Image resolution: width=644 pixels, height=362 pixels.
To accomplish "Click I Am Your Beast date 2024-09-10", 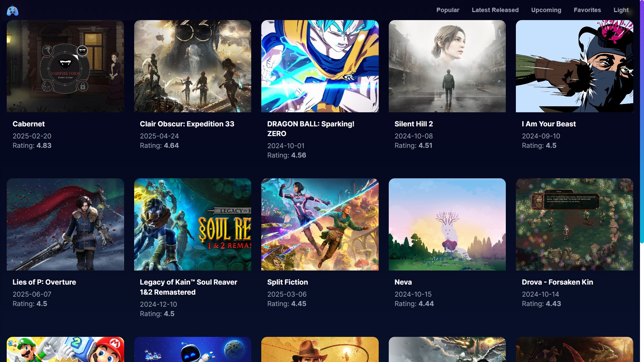I will (x=541, y=136).
